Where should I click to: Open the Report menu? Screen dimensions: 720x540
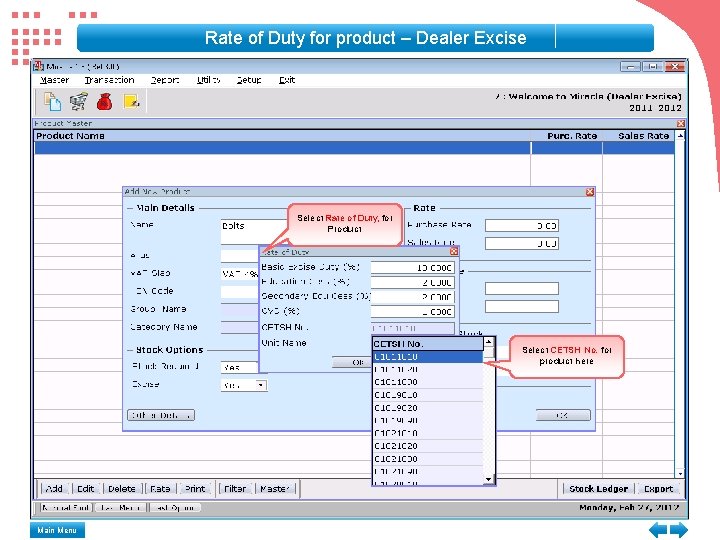(165, 80)
